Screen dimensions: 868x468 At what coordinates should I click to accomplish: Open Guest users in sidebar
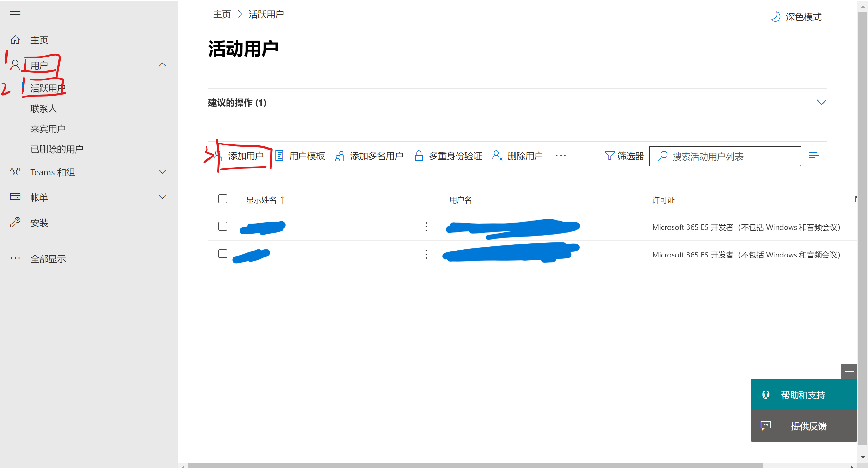tap(48, 129)
